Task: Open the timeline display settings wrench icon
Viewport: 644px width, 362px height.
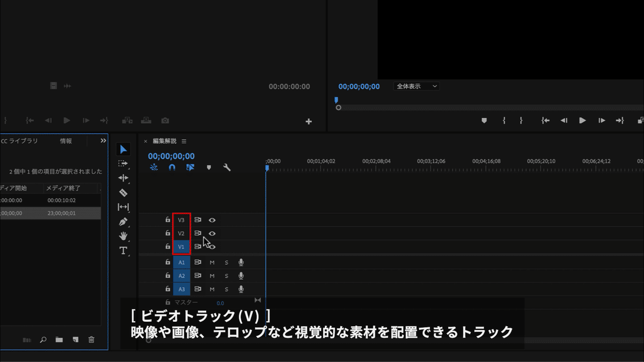Action: (227, 167)
